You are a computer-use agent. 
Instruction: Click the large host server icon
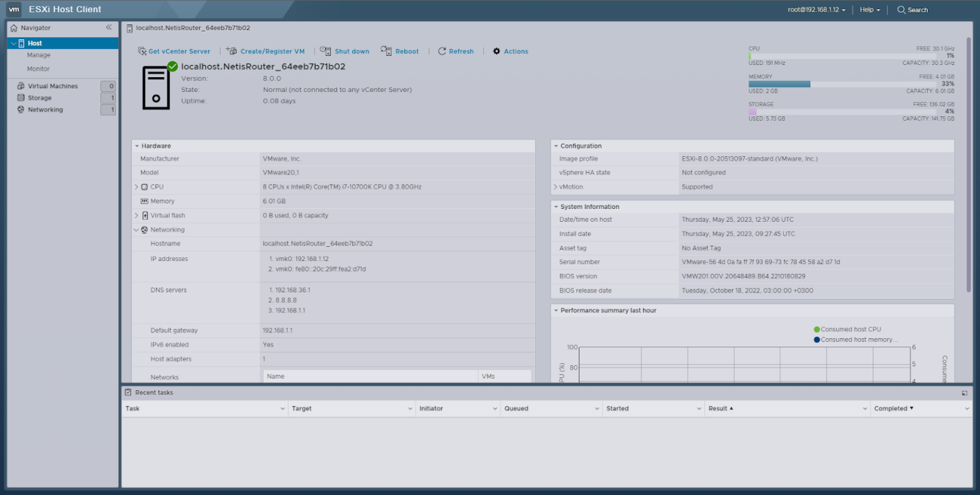[156, 89]
